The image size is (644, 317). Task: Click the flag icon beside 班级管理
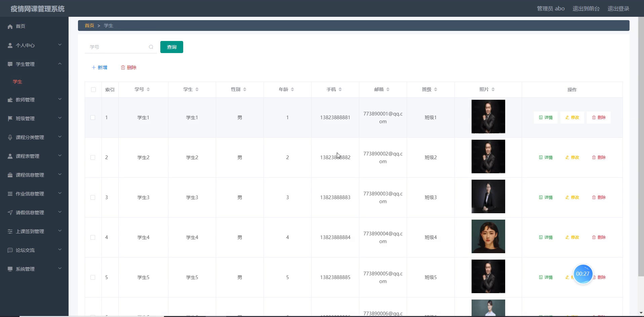click(10, 119)
